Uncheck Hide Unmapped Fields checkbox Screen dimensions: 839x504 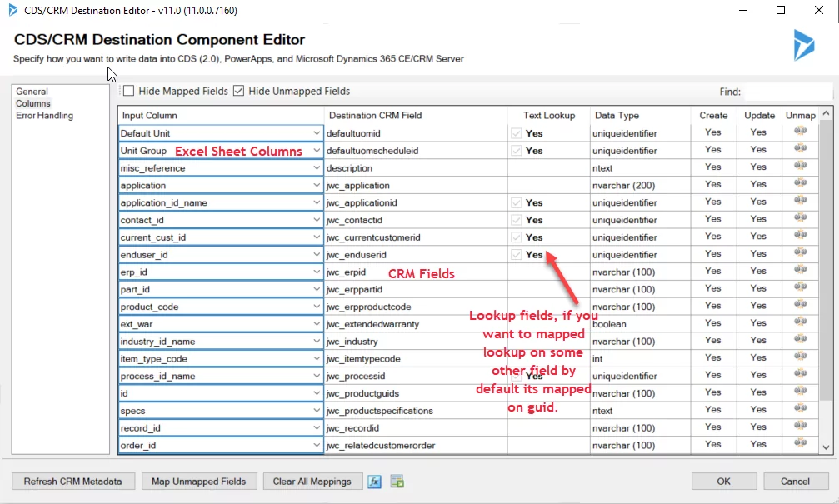(238, 91)
